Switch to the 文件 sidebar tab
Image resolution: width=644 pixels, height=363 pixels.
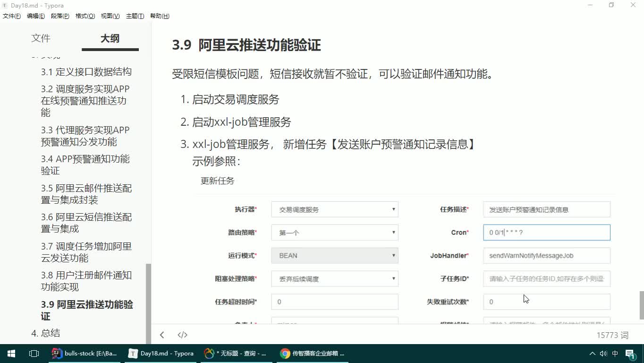(41, 38)
